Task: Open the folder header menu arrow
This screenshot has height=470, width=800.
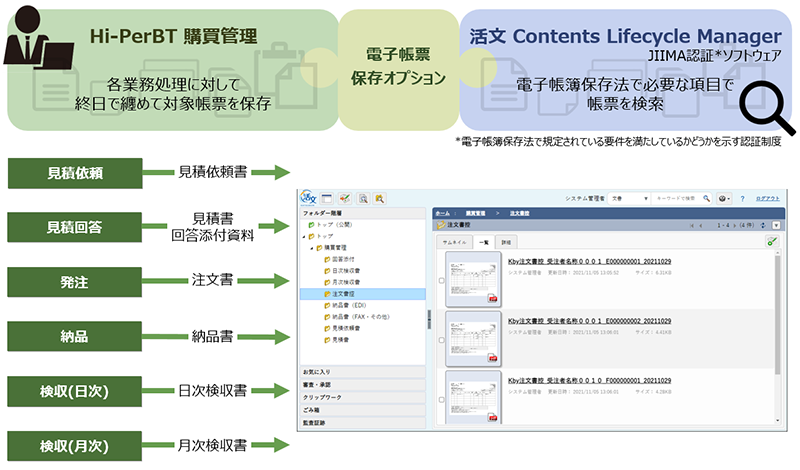Action: pyautogui.click(x=776, y=225)
